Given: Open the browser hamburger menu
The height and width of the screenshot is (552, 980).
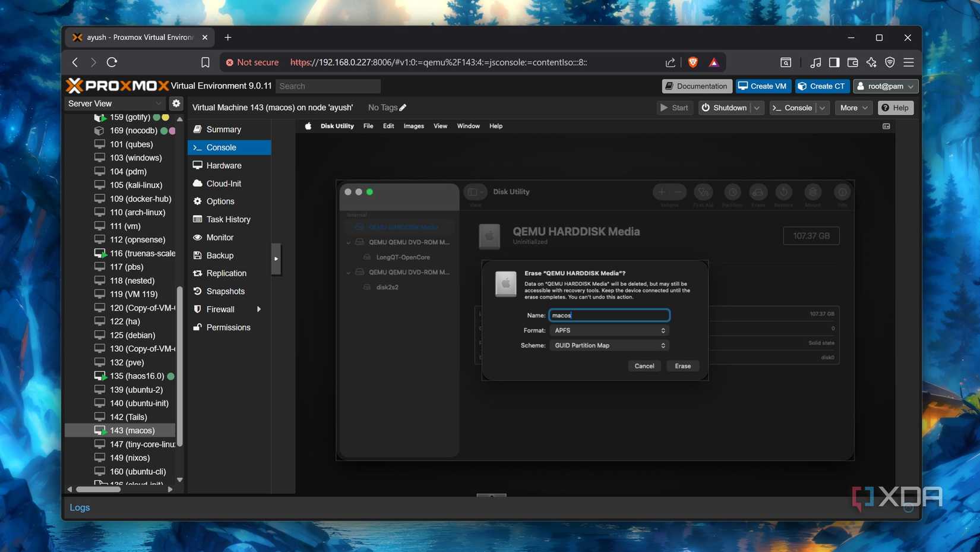Looking at the screenshot, I should coord(909,62).
